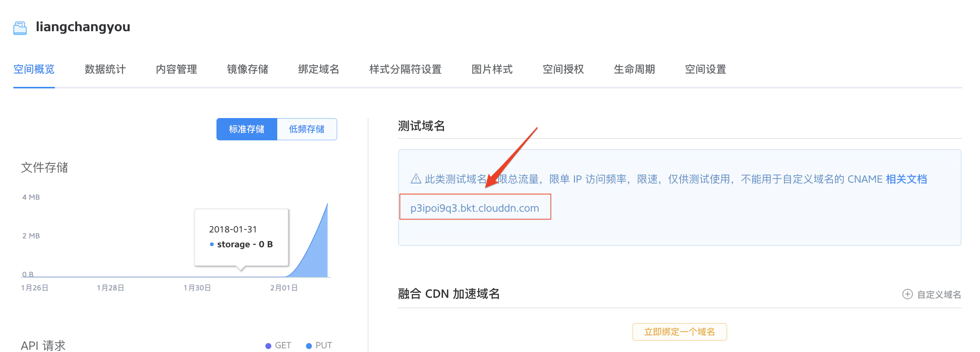This screenshot has height=352, width=980.
Task: Click the 立即绑定一个域名 button
Action: coord(679,332)
